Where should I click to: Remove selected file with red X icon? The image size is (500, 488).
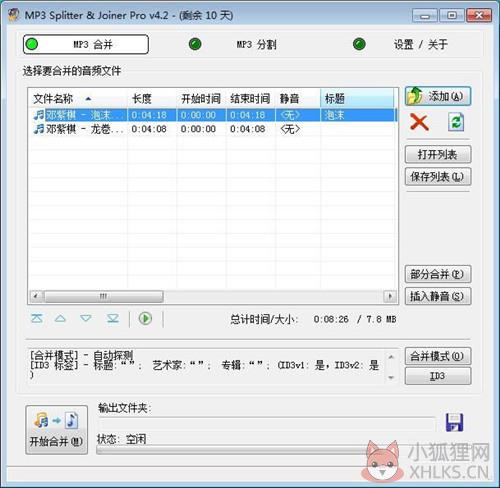[419, 122]
